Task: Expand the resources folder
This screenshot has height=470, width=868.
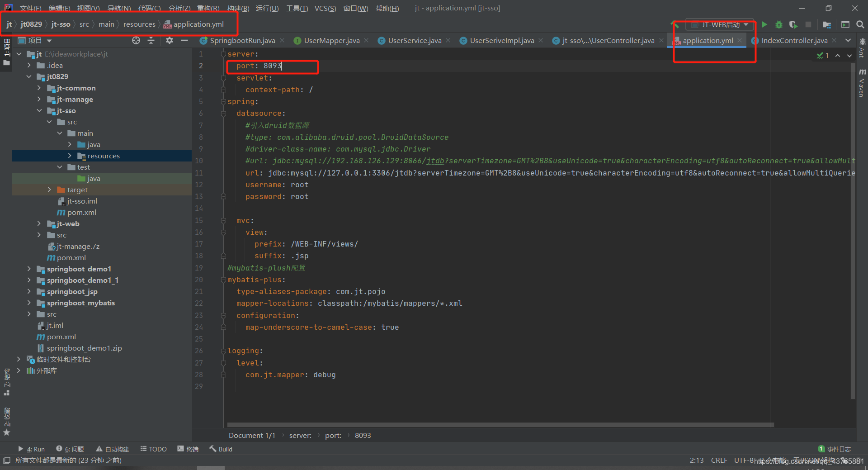Action: [70, 156]
